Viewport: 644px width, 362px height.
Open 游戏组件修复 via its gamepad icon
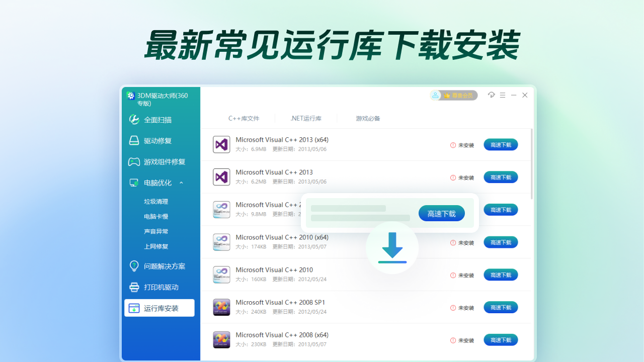(134, 162)
